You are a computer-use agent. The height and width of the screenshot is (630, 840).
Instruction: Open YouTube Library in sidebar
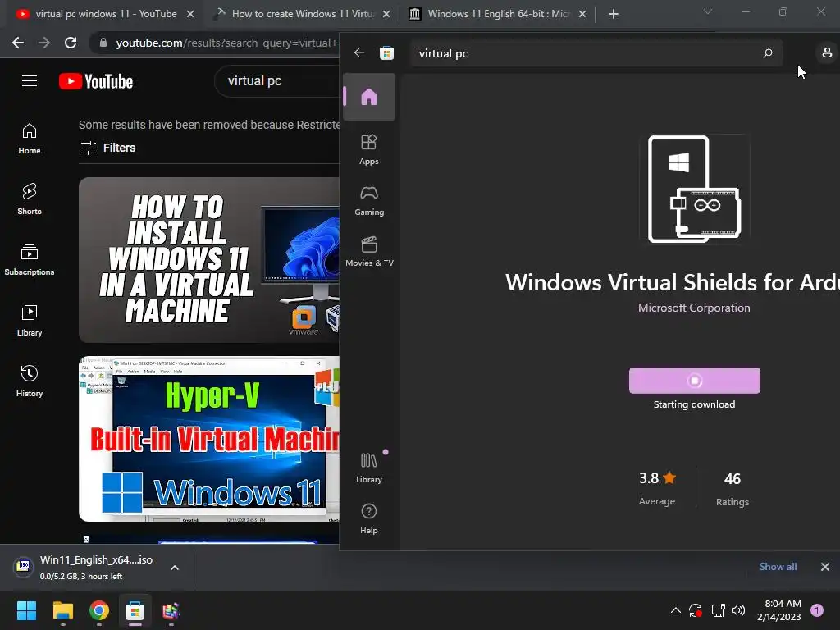pos(30,321)
